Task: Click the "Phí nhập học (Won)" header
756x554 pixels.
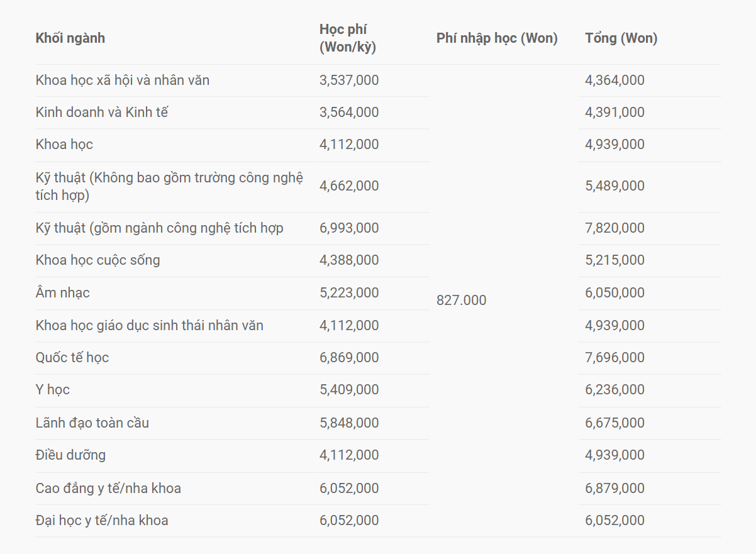Action: tap(497, 38)
